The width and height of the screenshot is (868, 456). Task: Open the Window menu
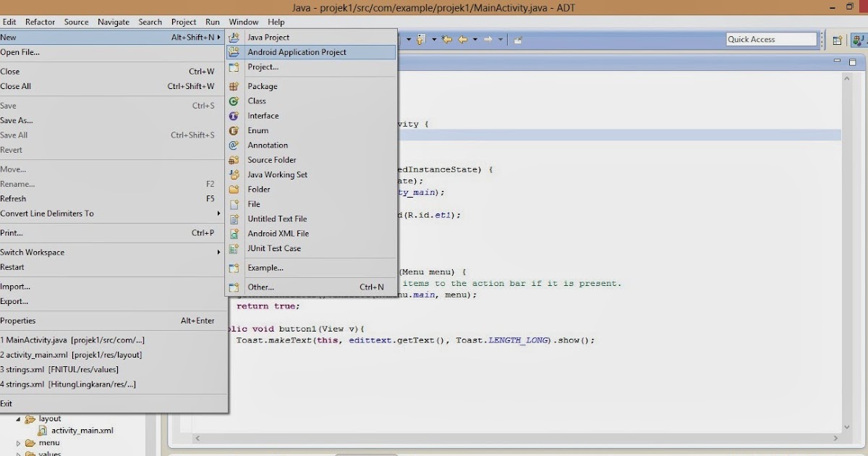coord(244,22)
